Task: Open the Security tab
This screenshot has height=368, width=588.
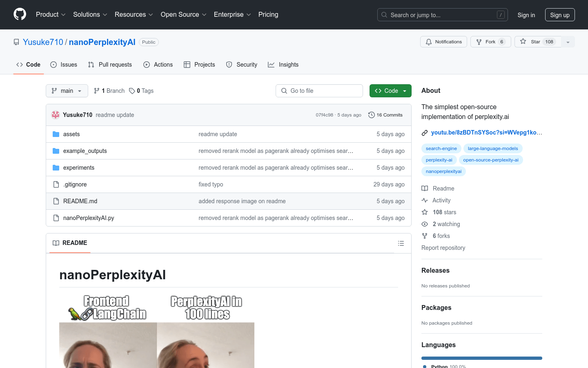Action: click(242, 65)
